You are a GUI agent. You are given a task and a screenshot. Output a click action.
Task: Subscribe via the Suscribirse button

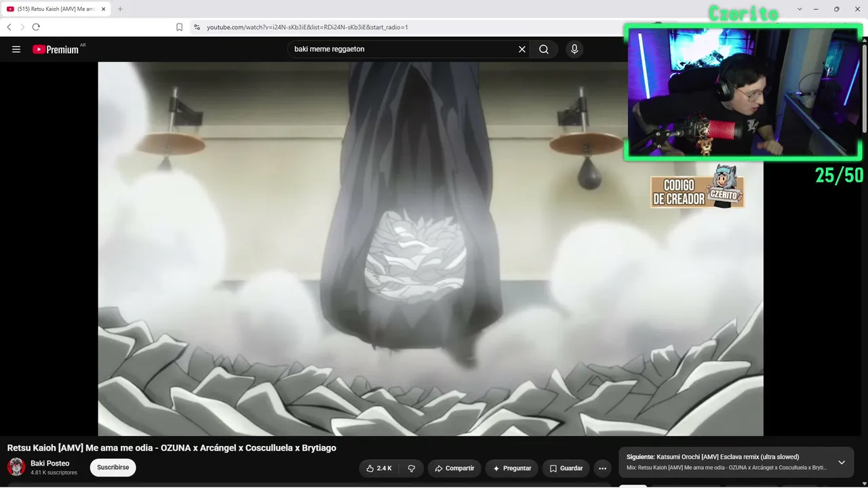pos(113,468)
